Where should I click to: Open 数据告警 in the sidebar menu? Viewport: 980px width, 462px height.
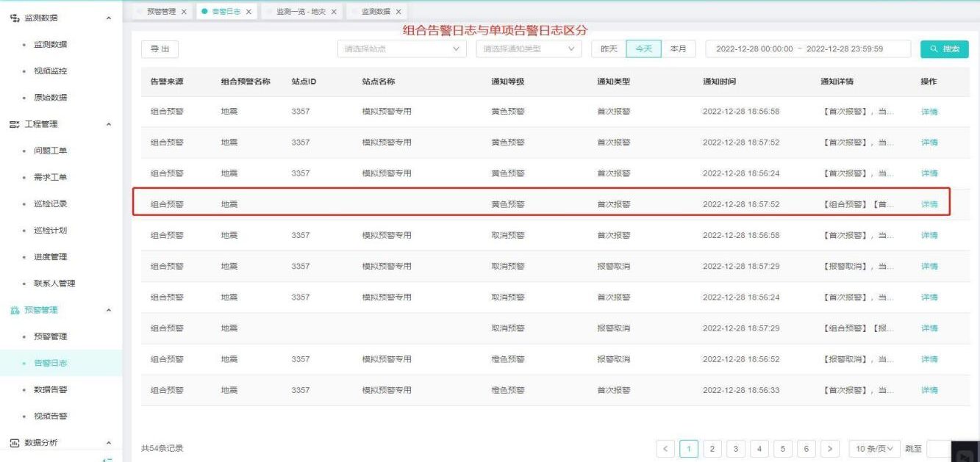pyautogui.click(x=50, y=389)
